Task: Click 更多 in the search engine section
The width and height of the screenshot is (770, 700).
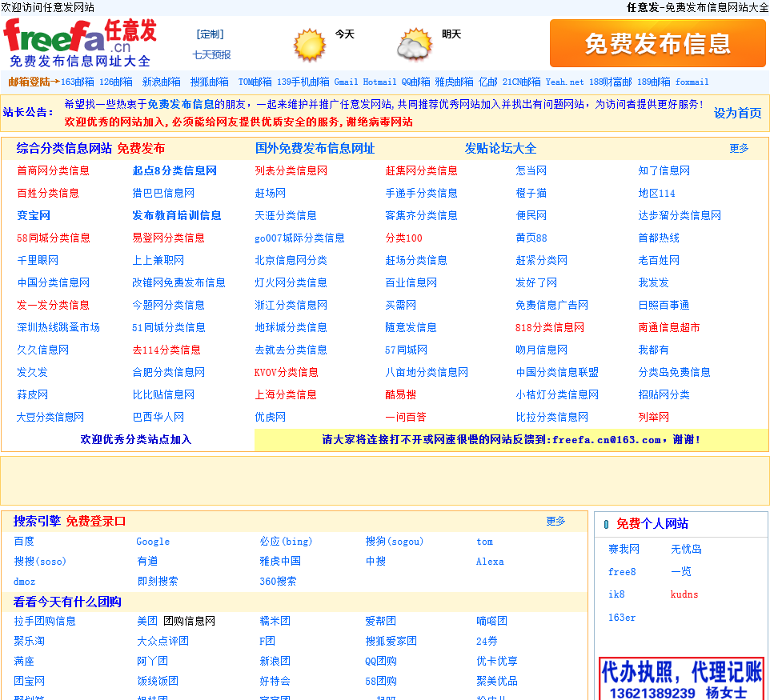Action: click(555, 522)
